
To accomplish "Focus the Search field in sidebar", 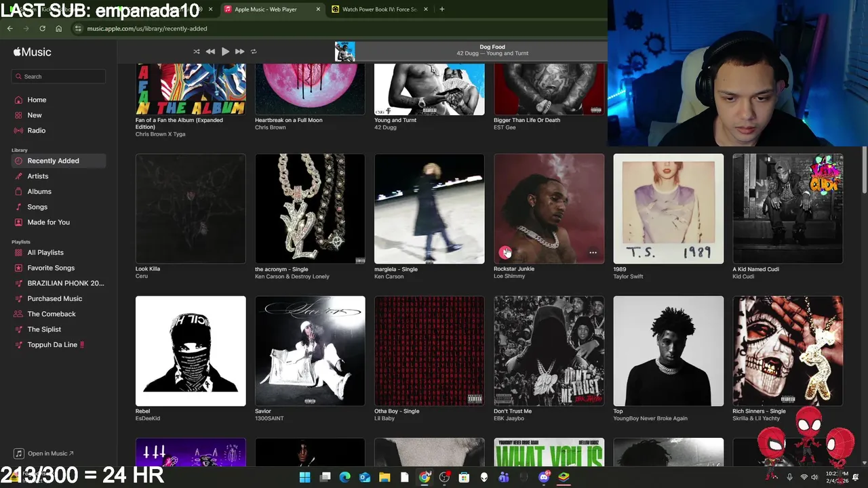I will 58,77.
